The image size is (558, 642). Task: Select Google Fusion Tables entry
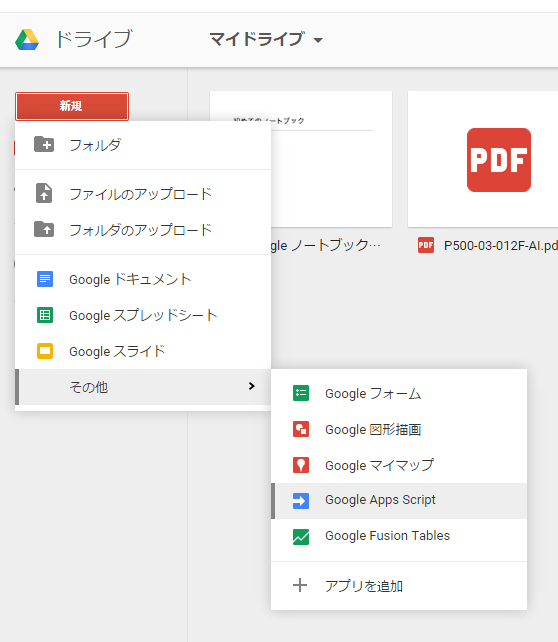pos(399,537)
